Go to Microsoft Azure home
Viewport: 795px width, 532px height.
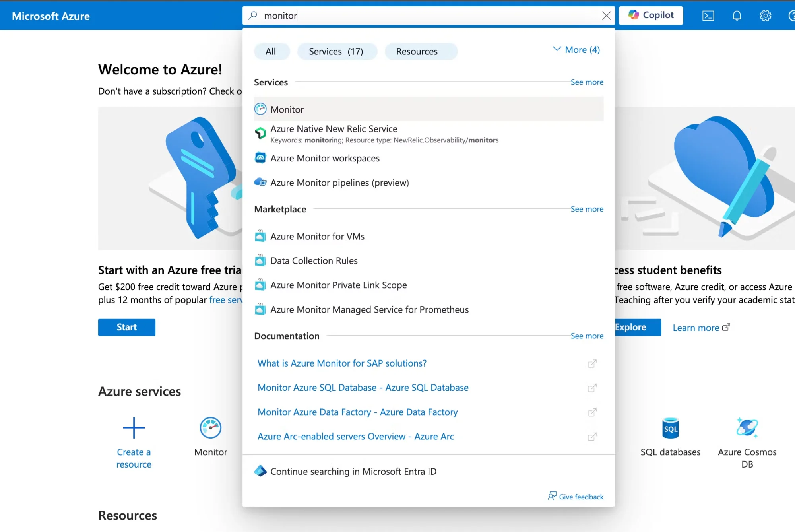point(51,16)
